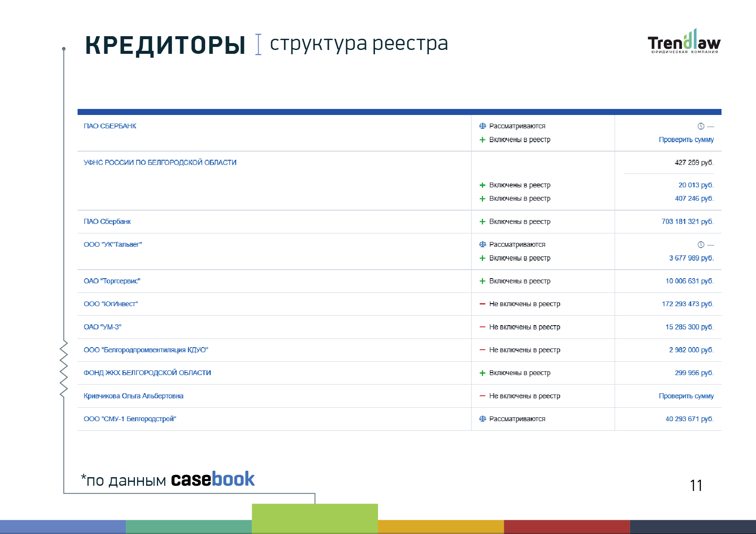The height and width of the screenshot is (534, 756).
Task: Open ФОНД ЖКХ БЕЛГОРОДСКОЙ ОБЛАСТИ link
Action: tap(147, 373)
